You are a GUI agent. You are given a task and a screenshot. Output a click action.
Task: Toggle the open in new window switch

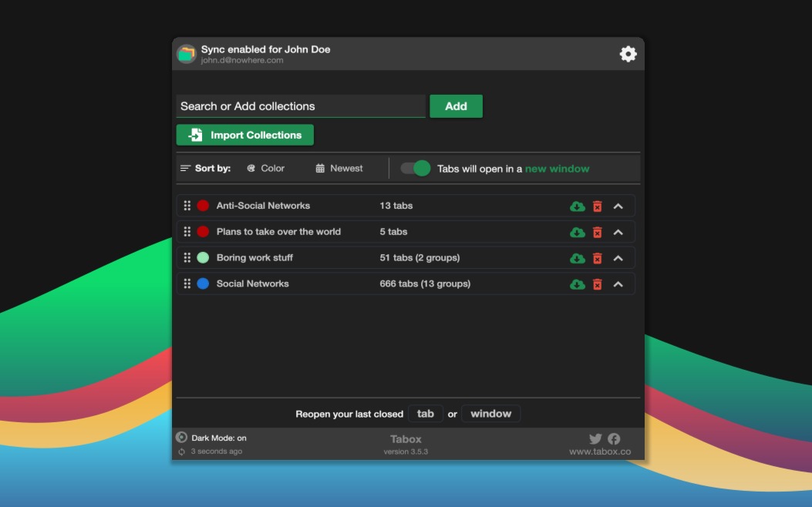(x=416, y=168)
